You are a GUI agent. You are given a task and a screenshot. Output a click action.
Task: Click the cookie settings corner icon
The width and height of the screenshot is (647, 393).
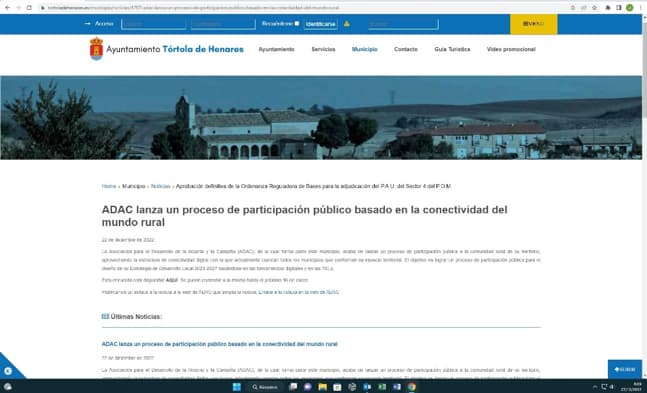coord(8,372)
